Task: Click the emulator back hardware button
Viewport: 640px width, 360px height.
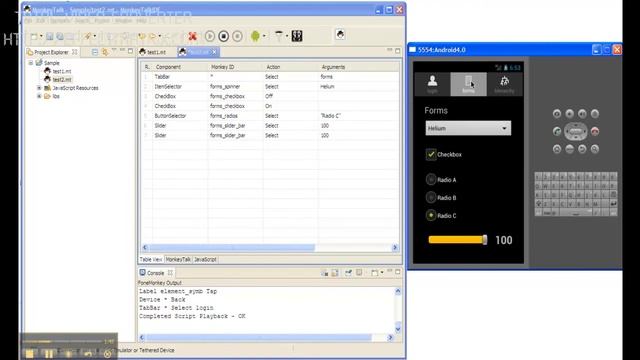Action: 582,149
